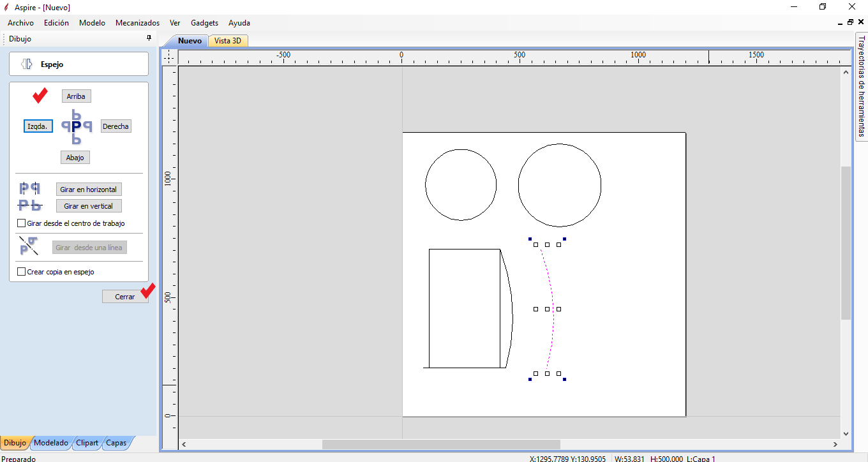
Task: Click the vertical scrollbar up arrow
Action: pos(846,71)
